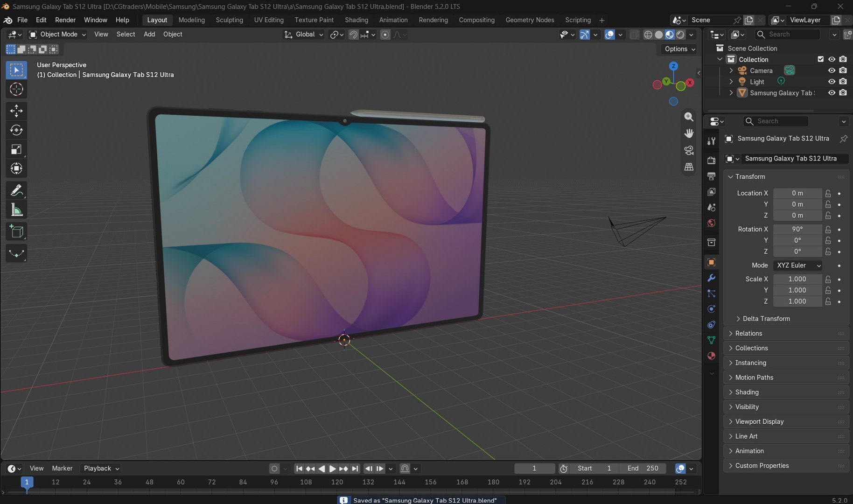Switch to the UV Editing workspace tab
Screen dimensions: 853x504
point(269,20)
